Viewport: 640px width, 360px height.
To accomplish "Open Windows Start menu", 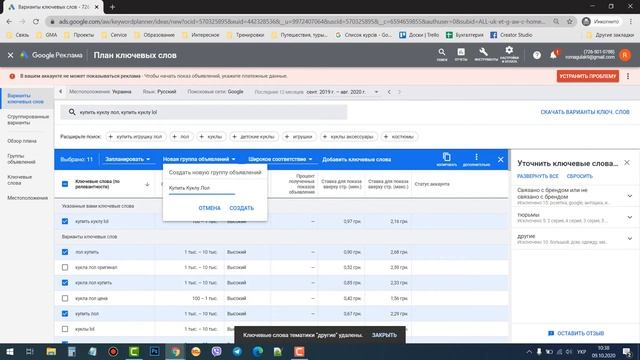I will [9, 351].
